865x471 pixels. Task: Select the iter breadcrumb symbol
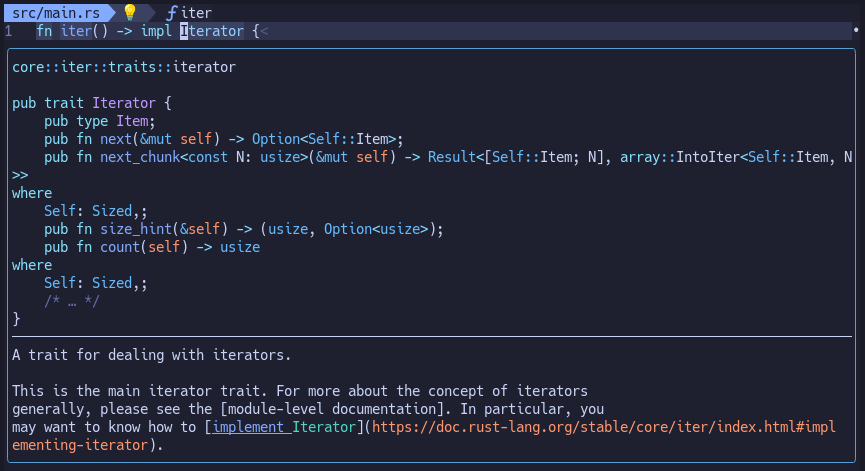pyautogui.click(x=196, y=13)
